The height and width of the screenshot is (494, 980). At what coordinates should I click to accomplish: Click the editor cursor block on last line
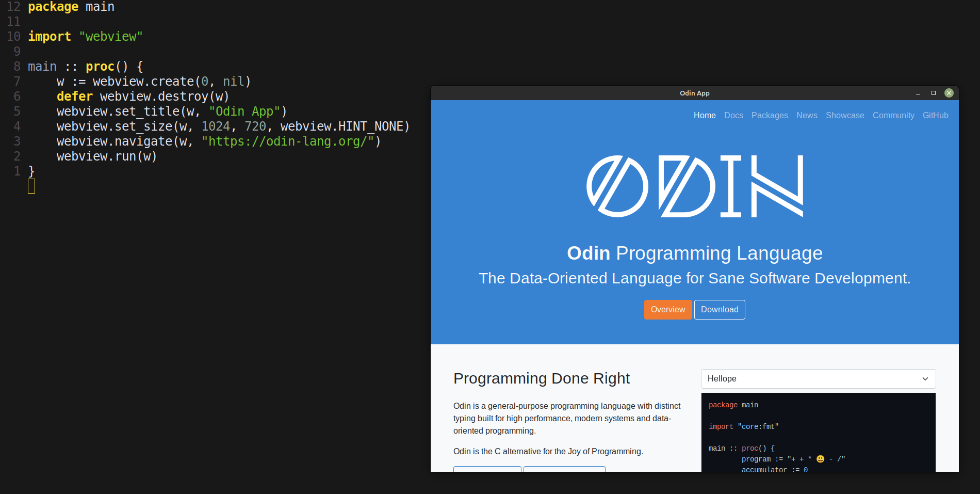(31, 186)
